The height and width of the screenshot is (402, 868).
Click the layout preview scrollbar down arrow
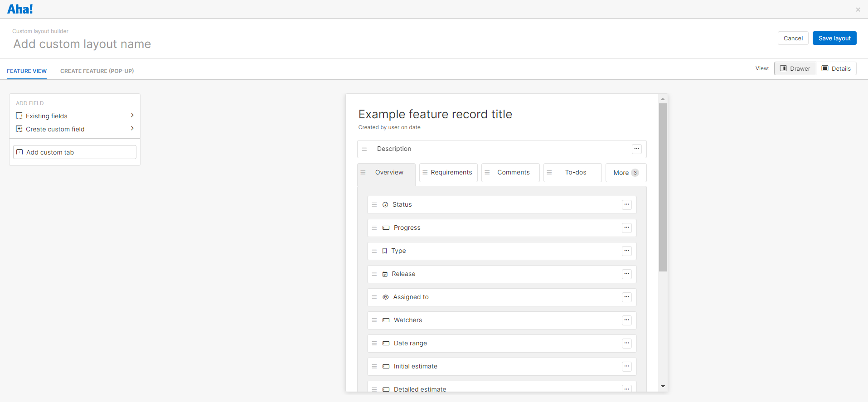tap(663, 387)
